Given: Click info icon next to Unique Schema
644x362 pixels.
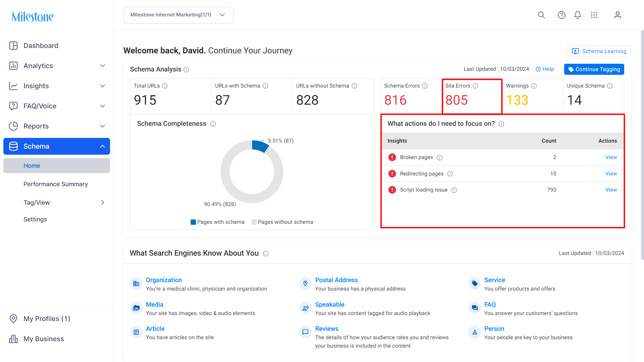Looking at the screenshot, I should [x=610, y=86].
